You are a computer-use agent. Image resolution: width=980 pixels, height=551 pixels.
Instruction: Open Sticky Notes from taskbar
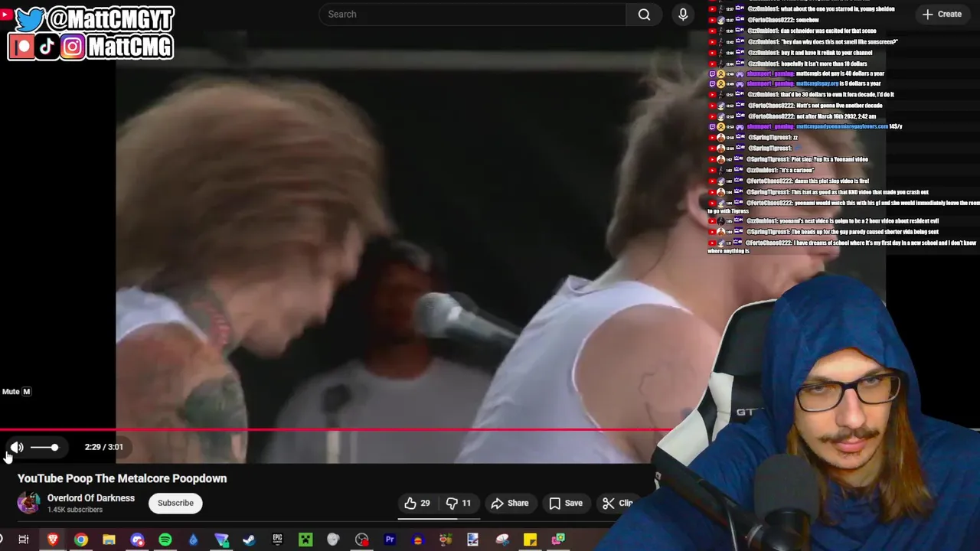(530, 540)
